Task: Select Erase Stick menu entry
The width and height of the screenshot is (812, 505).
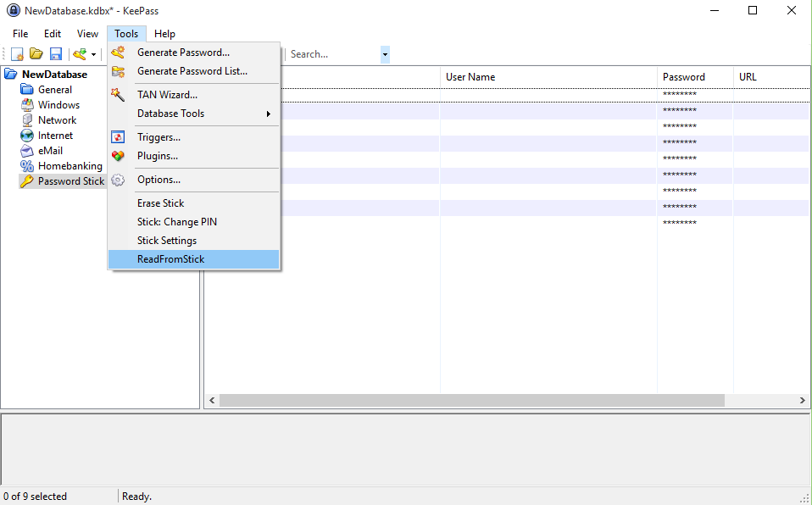Action: tap(194, 203)
